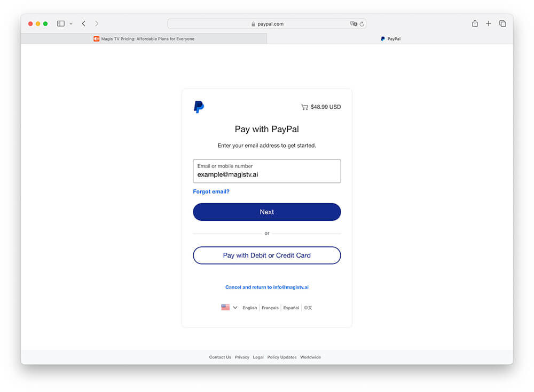
Task: Click the shopping cart icon
Action: (304, 107)
